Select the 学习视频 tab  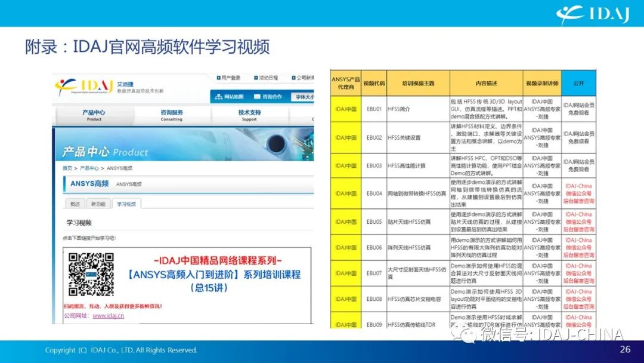pos(126,204)
